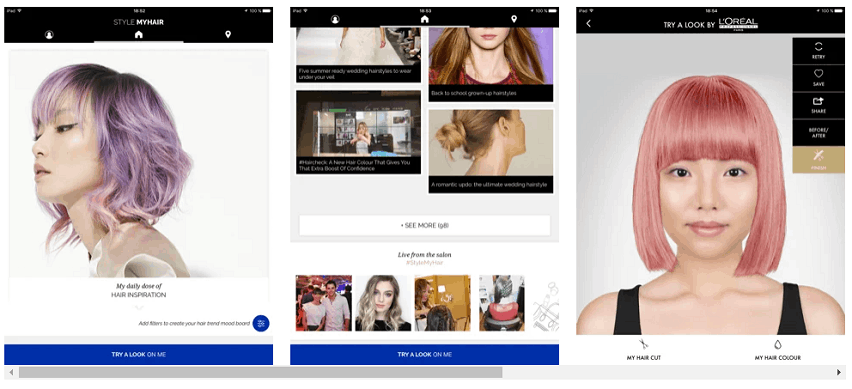Toggle Before/After comparison view
The height and width of the screenshot is (389, 852).
(818, 132)
